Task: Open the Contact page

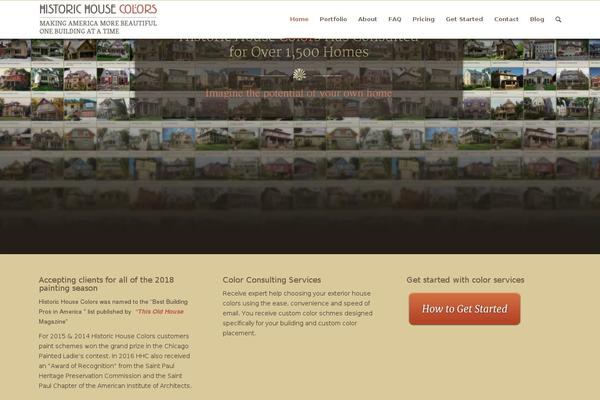Action: 506,19
